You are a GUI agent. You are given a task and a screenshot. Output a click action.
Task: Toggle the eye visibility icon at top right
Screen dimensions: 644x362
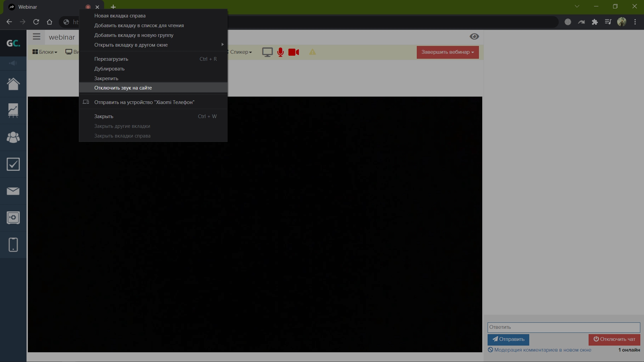click(x=474, y=37)
